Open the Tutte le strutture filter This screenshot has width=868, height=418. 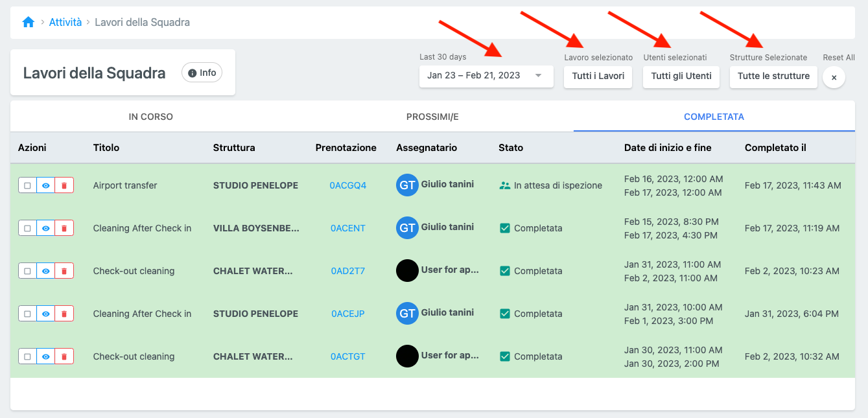773,76
